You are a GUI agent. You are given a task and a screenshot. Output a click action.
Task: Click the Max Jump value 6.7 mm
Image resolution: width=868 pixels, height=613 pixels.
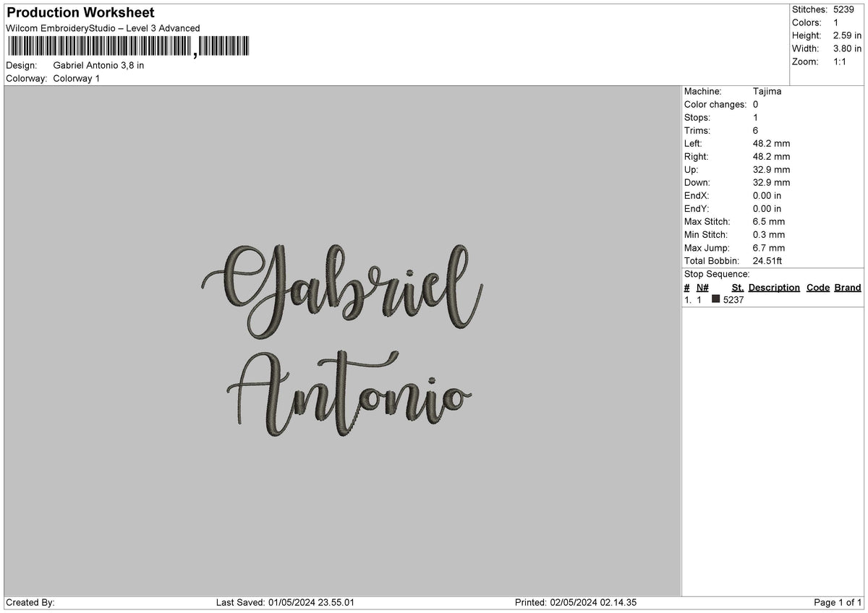coord(769,247)
